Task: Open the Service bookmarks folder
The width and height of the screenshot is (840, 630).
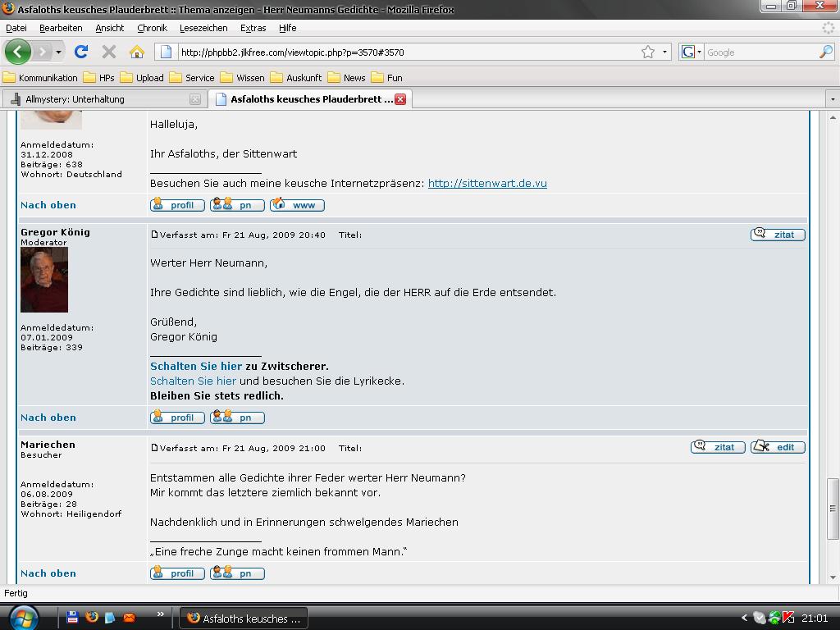Action: pyautogui.click(x=192, y=78)
